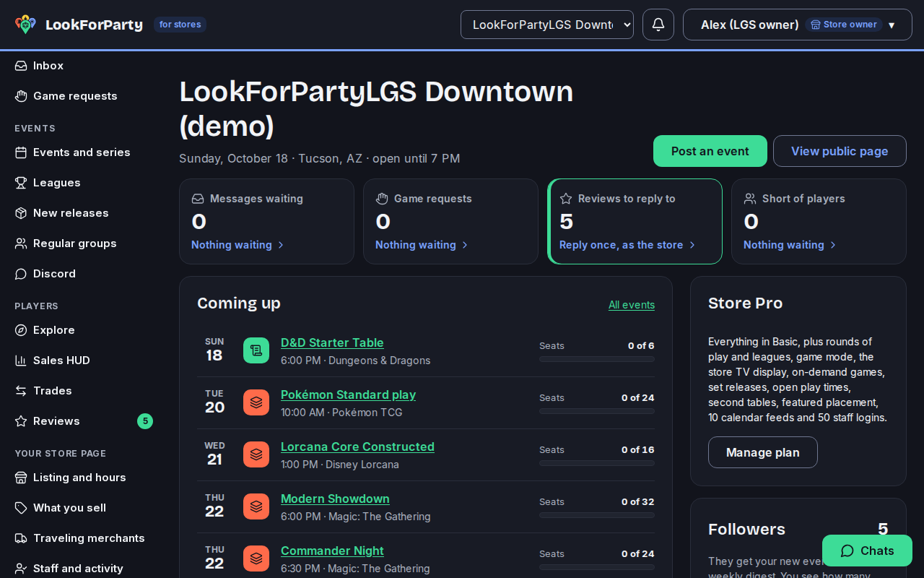Go to Game requests in sidebar
Screen dimensions: 924x578
84,96
